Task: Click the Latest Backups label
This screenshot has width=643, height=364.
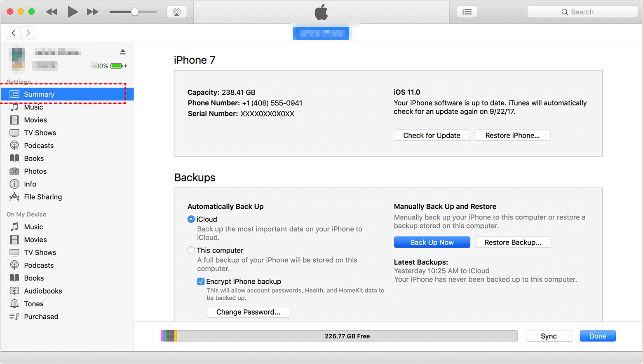Action: [x=421, y=262]
